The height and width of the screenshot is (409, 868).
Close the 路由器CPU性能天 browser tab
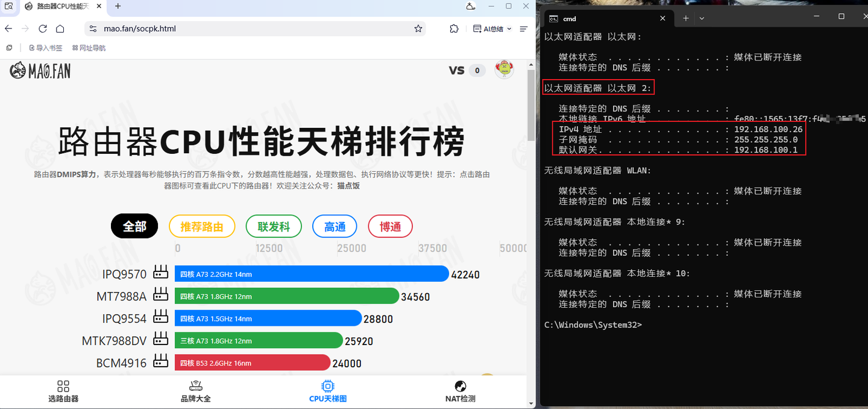pyautogui.click(x=100, y=6)
